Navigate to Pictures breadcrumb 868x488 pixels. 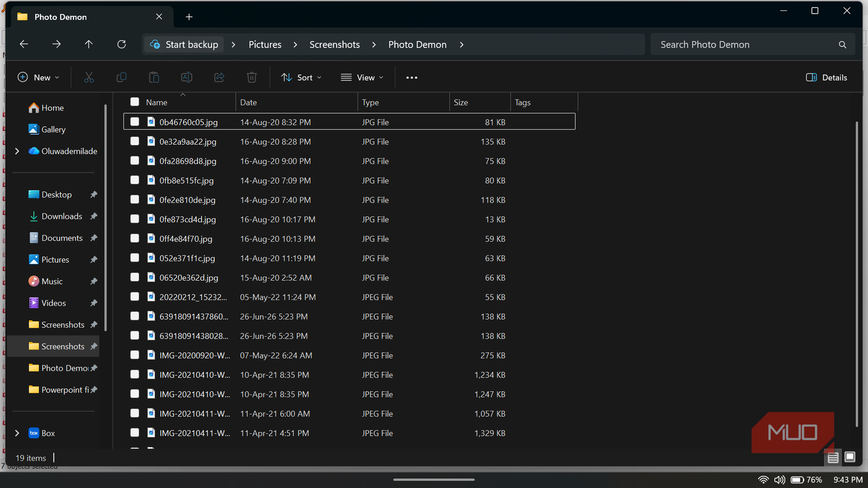click(265, 45)
